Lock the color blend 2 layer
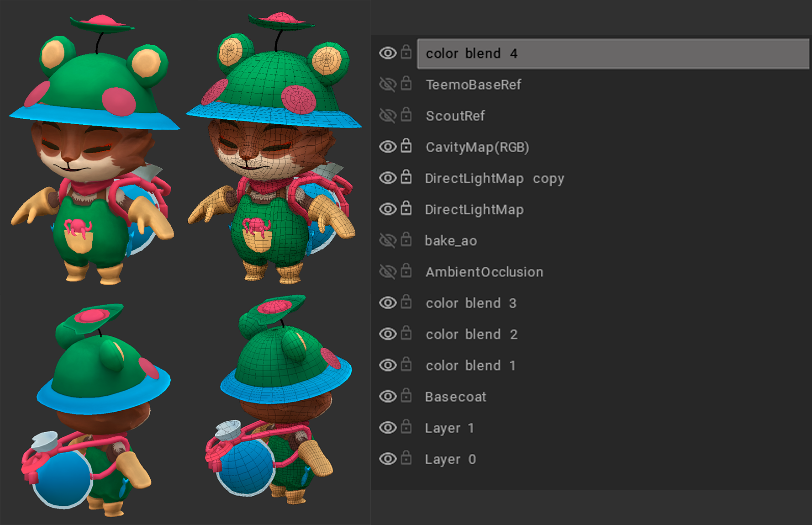The height and width of the screenshot is (525, 812). (406, 333)
